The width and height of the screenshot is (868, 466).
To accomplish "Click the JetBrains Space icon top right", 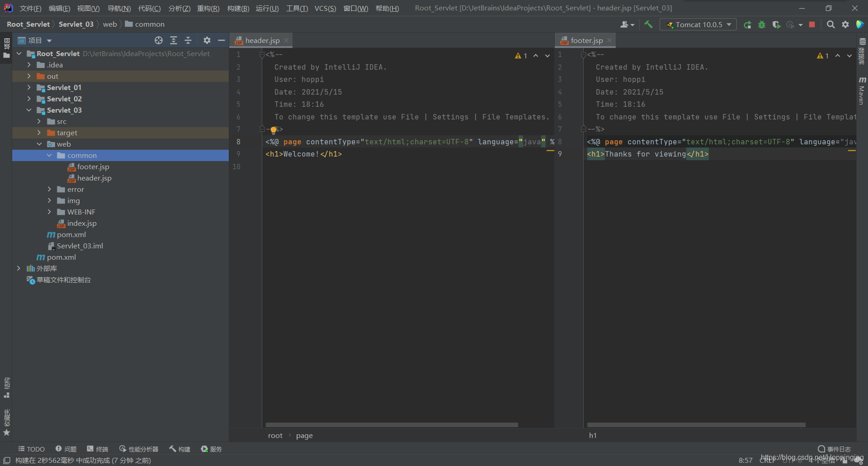I will [x=860, y=24].
